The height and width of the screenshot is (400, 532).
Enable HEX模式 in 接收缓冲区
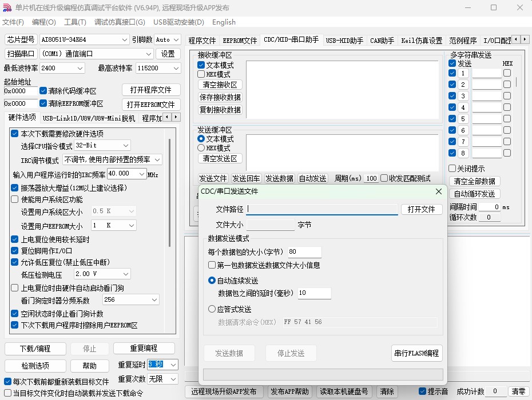201,74
